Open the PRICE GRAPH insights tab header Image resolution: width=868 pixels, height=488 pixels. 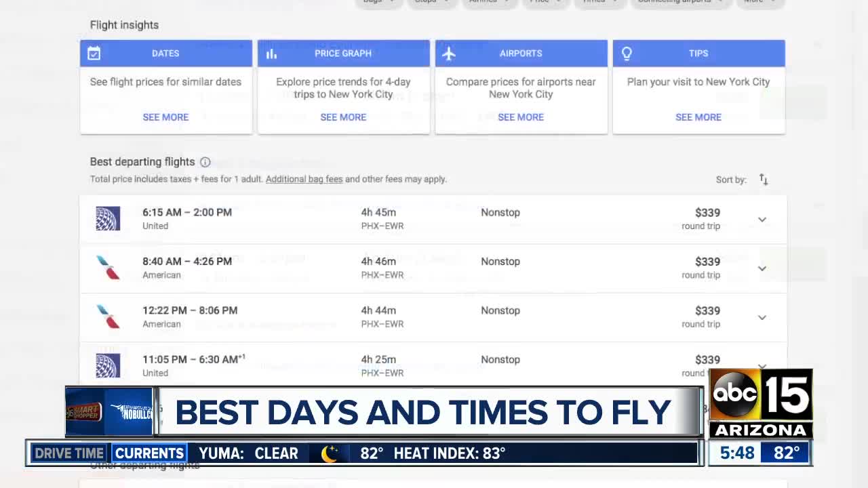pyautogui.click(x=344, y=53)
